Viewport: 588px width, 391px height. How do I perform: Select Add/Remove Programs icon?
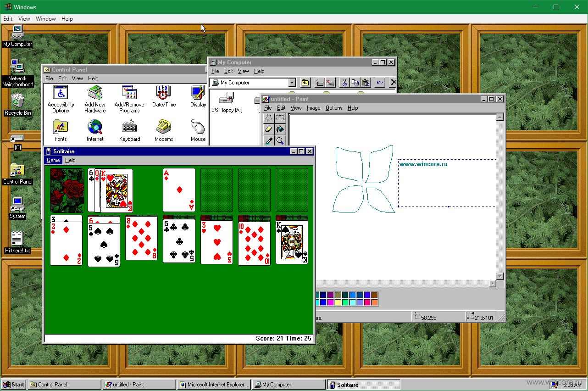[x=129, y=100]
